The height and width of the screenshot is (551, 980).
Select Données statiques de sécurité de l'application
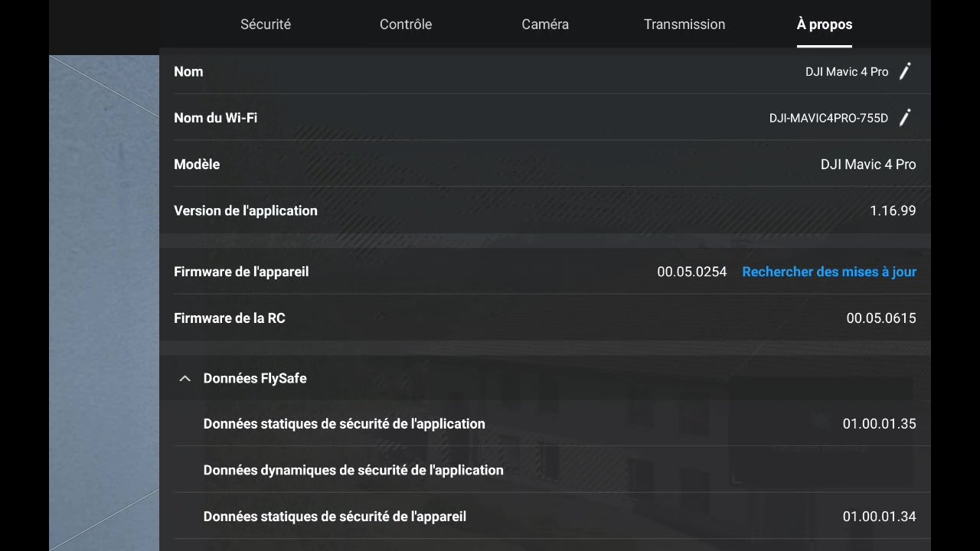pyautogui.click(x=345, y=424)
